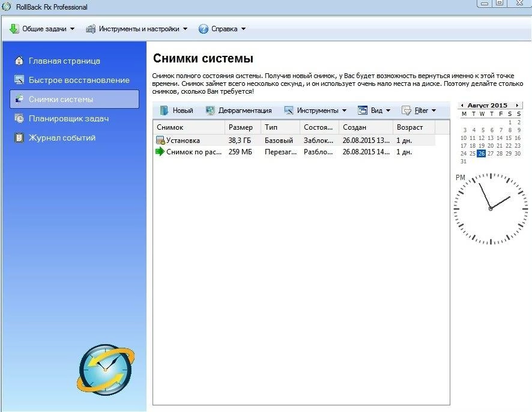Click the Заблок... state cell
The height and width of the screenshot is (412, 532).
click(x=318, y=141)
